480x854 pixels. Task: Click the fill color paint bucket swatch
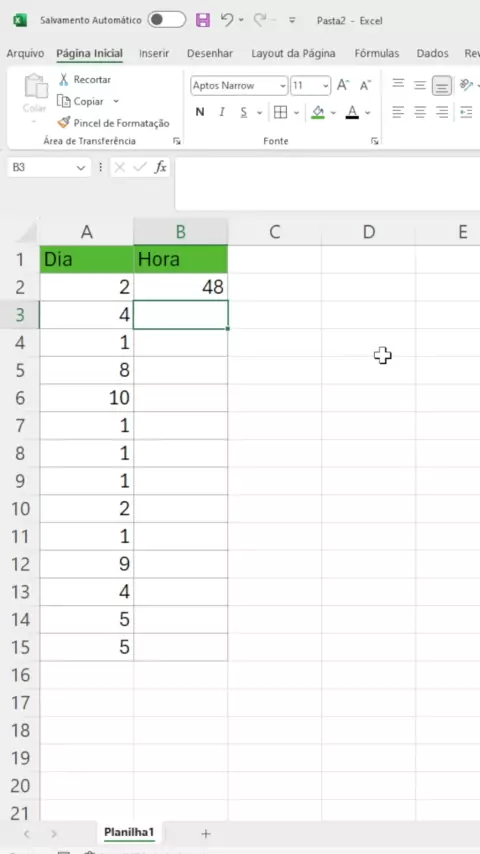pyautogui.click(x=318, y=112)
